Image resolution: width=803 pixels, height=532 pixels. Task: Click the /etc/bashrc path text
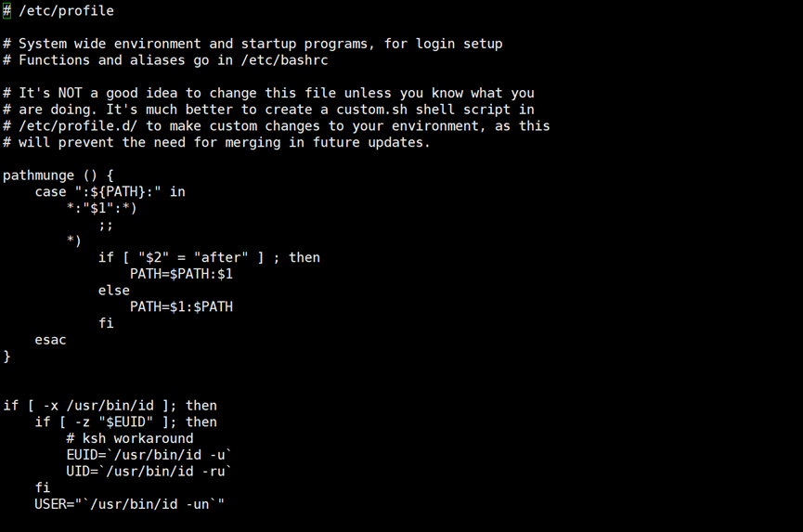tap(284, 60)
